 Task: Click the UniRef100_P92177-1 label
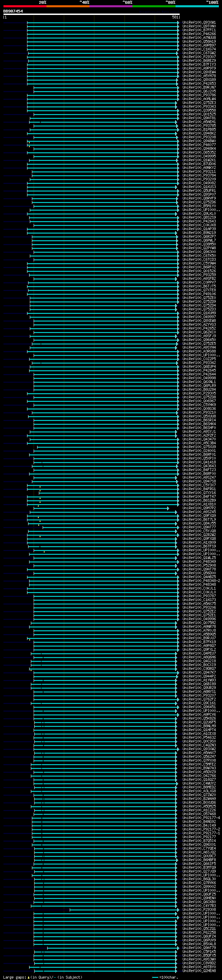click(x=201, y=833)
